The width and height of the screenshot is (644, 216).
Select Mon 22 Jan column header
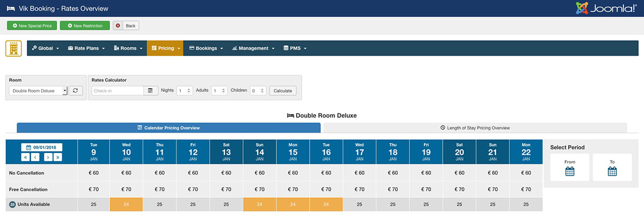[526, 152]
